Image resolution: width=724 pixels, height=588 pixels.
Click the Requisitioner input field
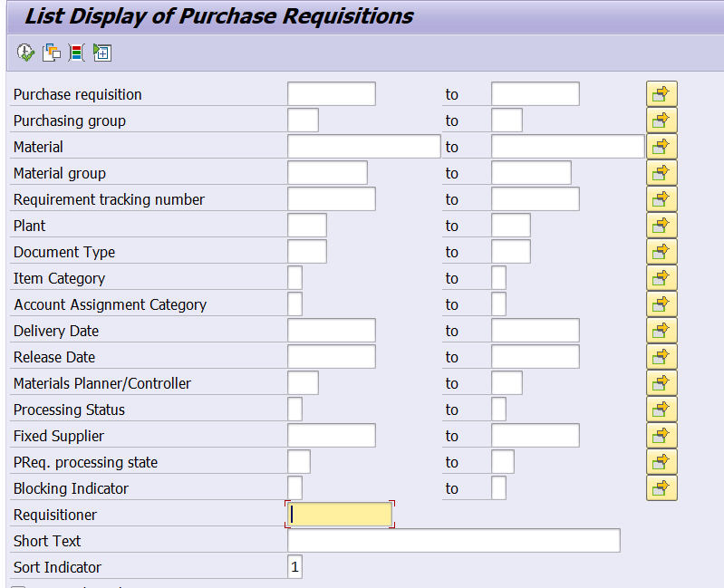[340, 515]
